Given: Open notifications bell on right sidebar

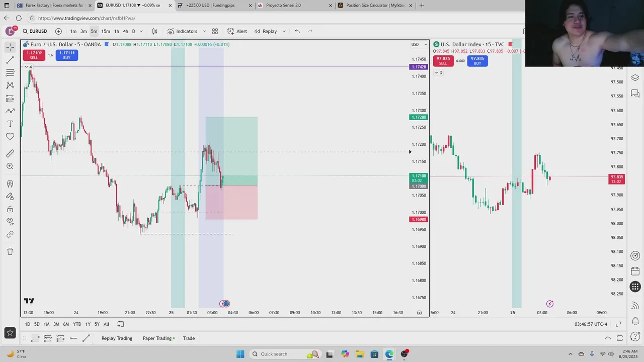Looking at the screenshot, I should (635, 321).
